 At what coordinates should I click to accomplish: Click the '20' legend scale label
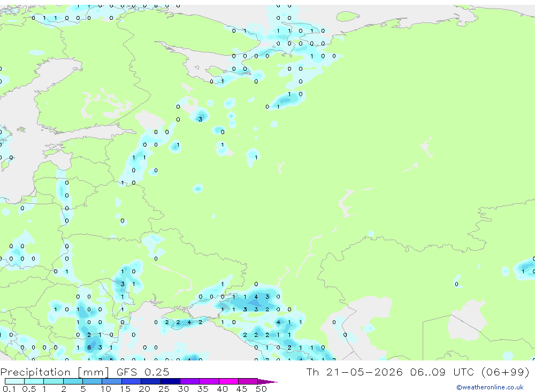tap(144, 389)
